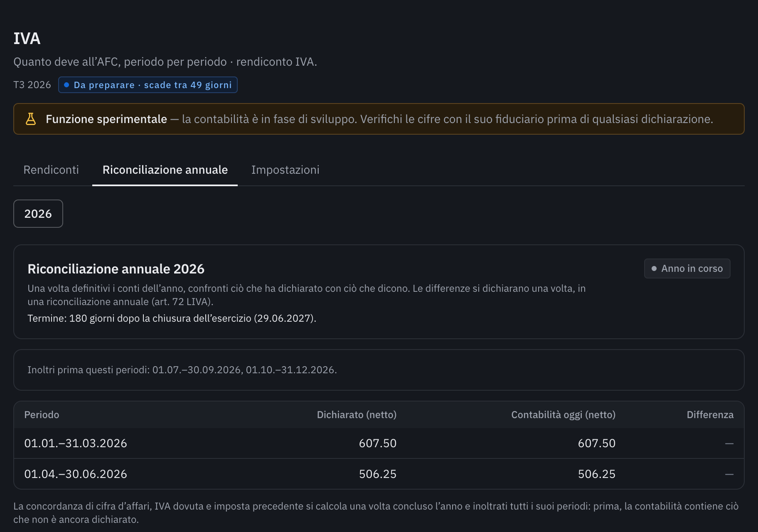
Task: Click the 'Termine: 180 giorni' deadline line
Action: click(172, 318)
